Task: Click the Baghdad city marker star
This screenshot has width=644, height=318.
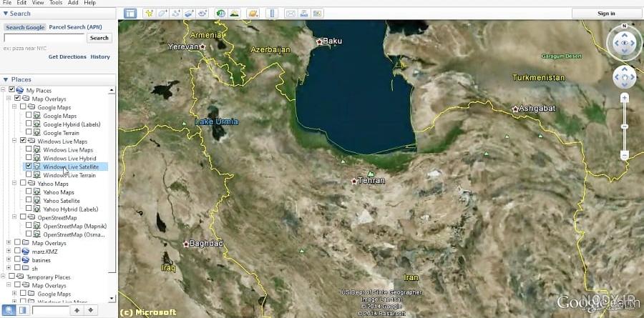Action: [x=185, y=244]
